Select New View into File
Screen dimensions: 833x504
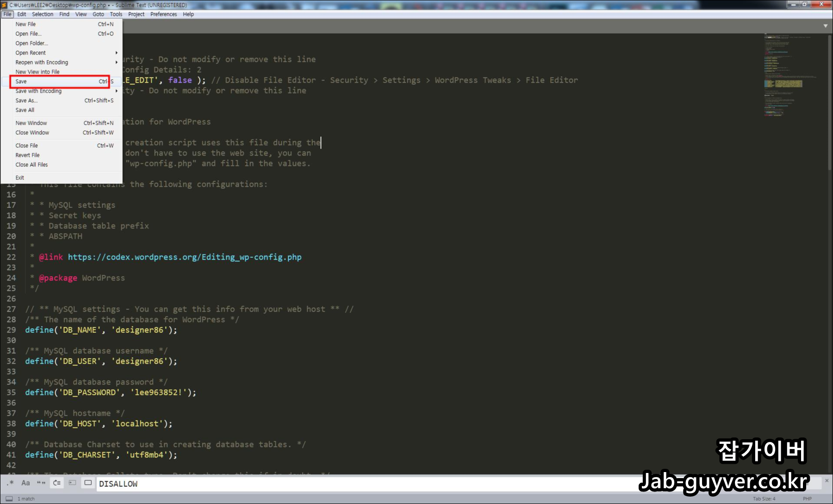(x=62, y=72)
